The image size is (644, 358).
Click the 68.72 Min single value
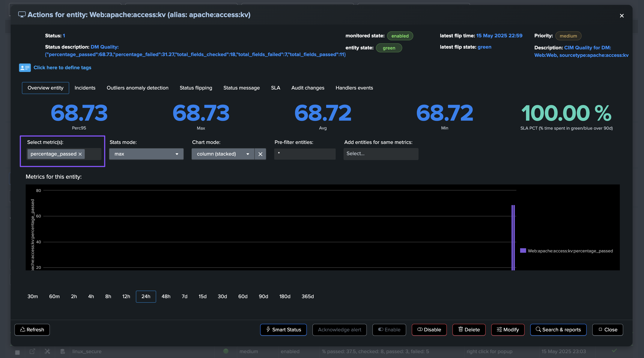pos(445,113)
